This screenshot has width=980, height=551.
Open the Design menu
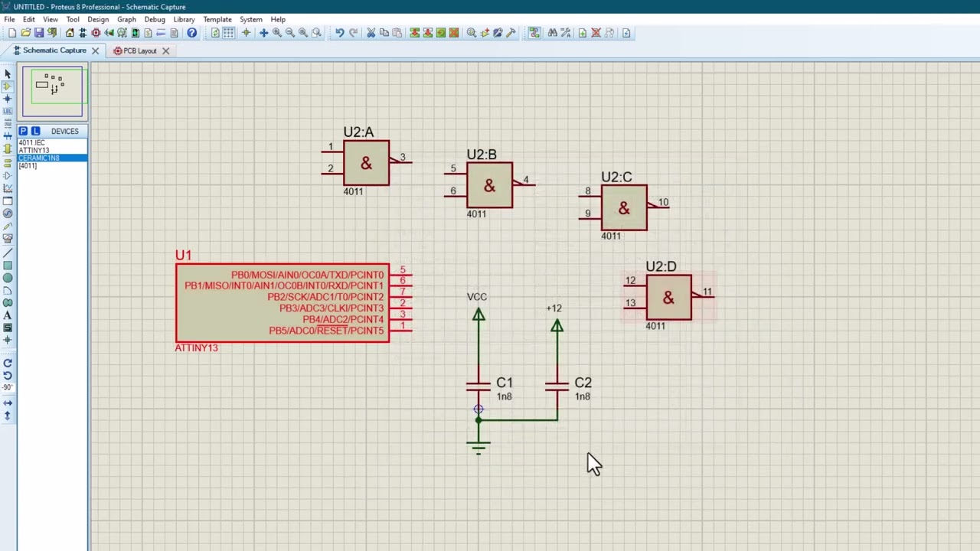tap(98, 19)
